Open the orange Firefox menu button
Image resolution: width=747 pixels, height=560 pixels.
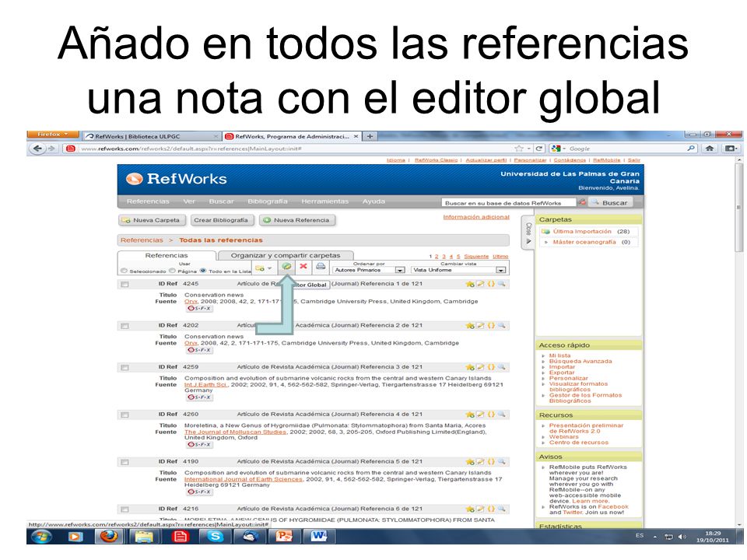52,135
